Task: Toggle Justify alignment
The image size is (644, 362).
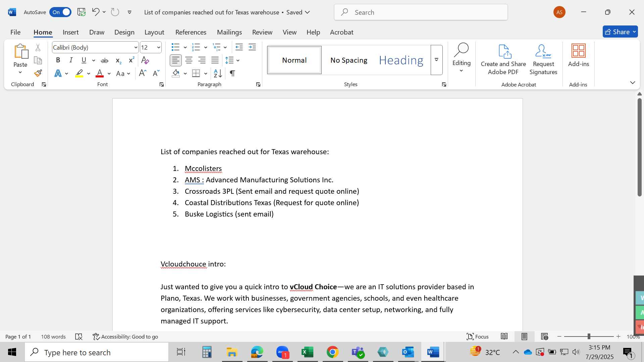Action: point(215,60)
